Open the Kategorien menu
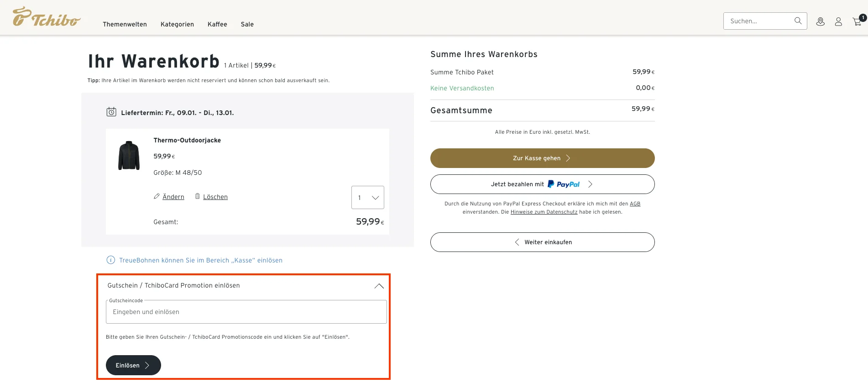 (x=177, y=24)
